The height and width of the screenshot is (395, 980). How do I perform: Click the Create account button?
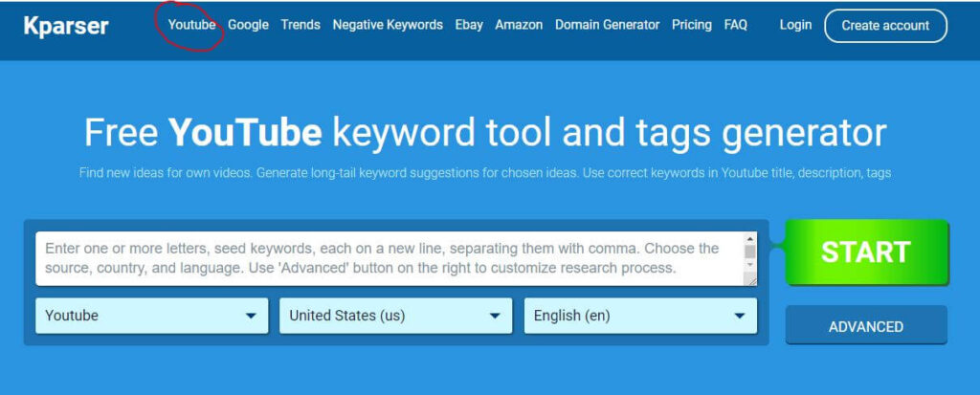[885, 26]
